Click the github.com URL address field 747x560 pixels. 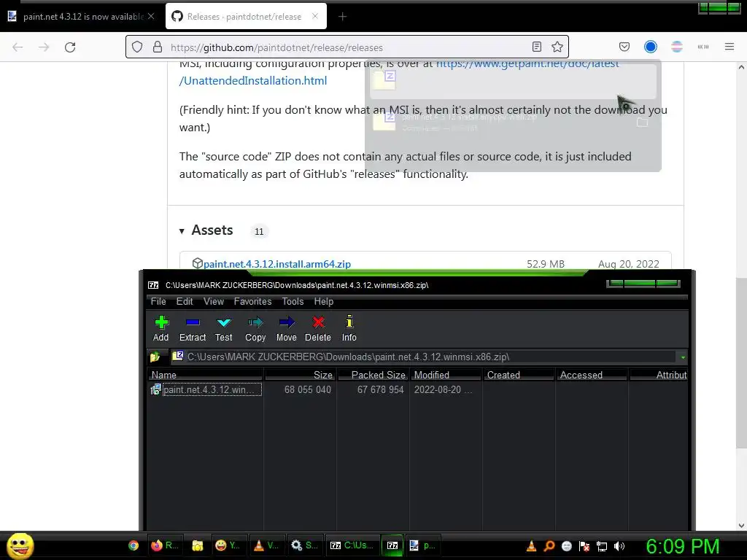[347, 47]
